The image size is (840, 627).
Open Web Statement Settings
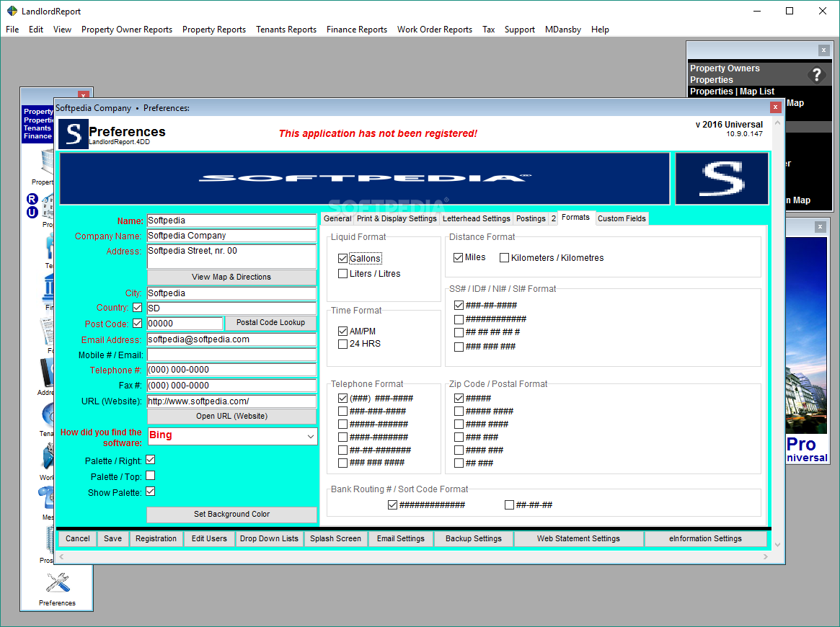(578, 538)
